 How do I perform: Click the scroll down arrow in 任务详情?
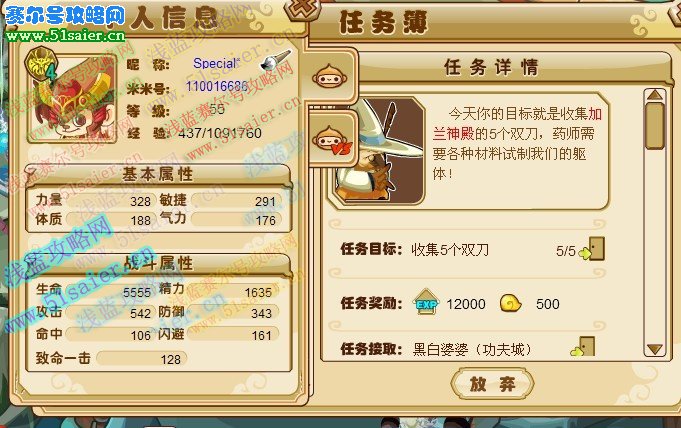coord(655,349)
